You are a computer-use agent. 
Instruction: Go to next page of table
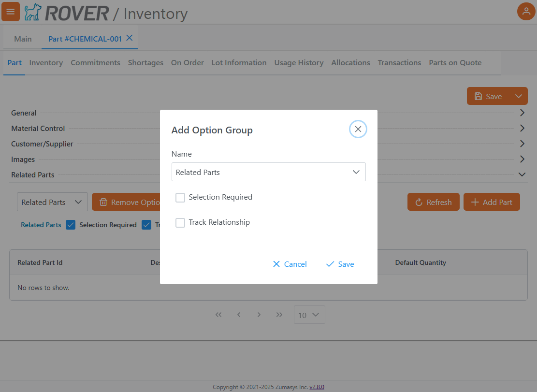pyautogui.click(x=259, y=315)
